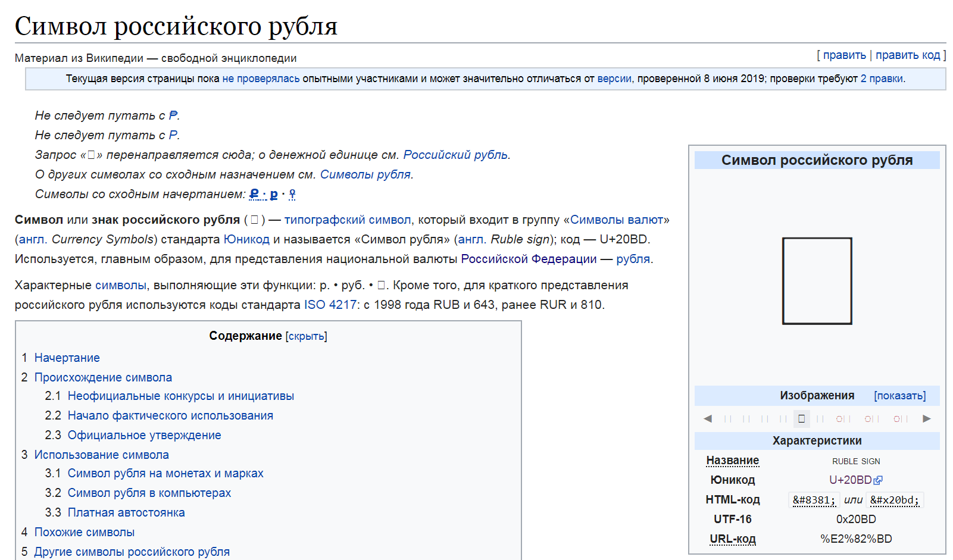Click the RUBLE SIGN name value
Image resolution: width=953 pixels, height=560 pixels.
(x=856, y=461)
